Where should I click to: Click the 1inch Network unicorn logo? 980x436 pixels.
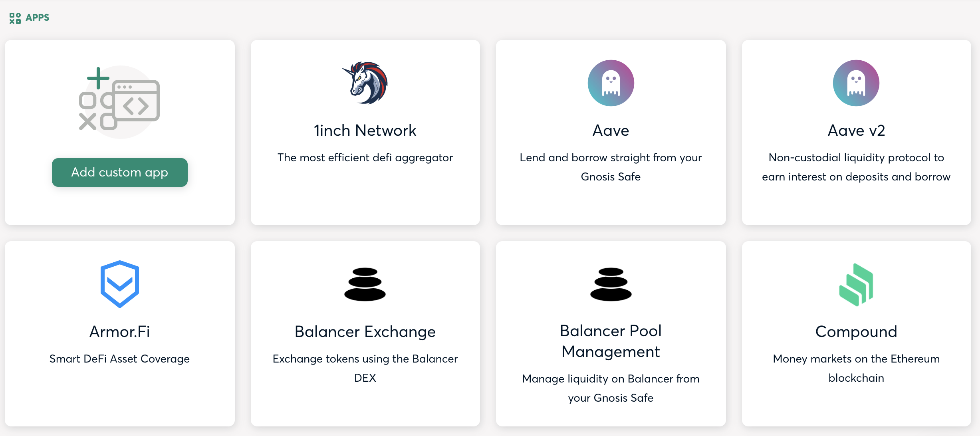365,83
